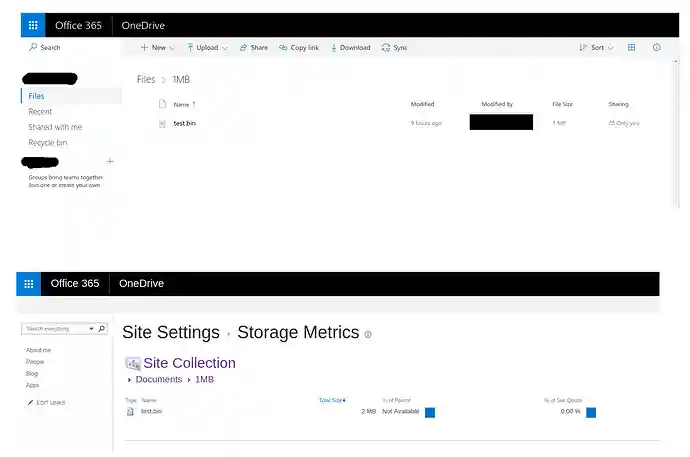This screenshot has height=457, width=690.
Task: Open the Recycle bin
Action: [x=48, y=143]
